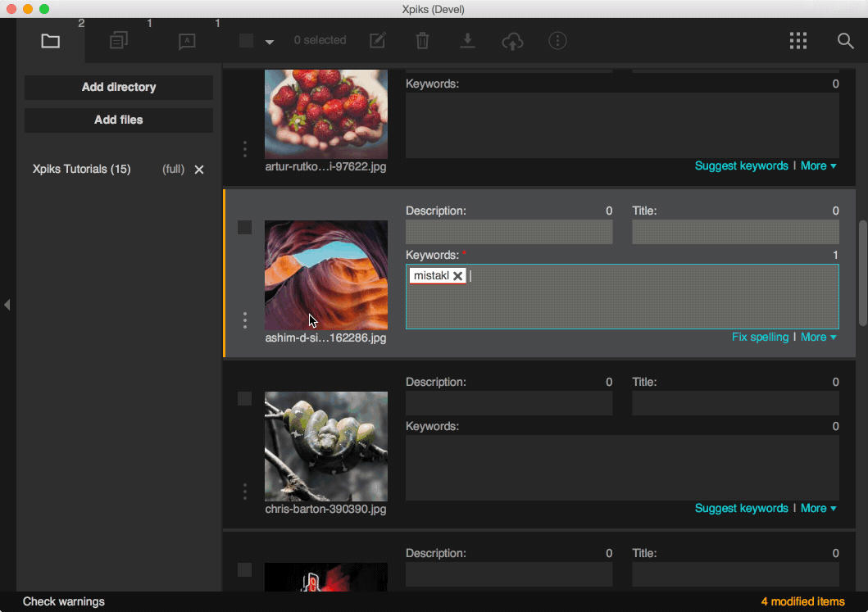The height and width of the screenshot is (612, 868).
Task: Remove the 'mistakl' keyword with its X
Action: [x=457, y=276]
